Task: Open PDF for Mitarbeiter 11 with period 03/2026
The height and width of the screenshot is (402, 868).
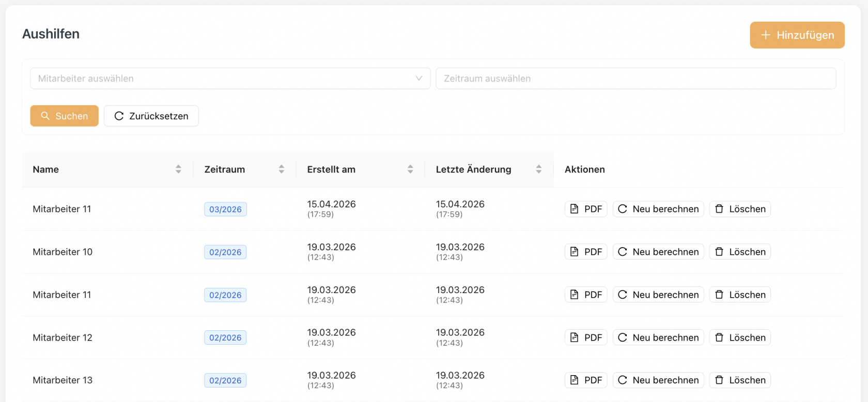Action: 586,209
